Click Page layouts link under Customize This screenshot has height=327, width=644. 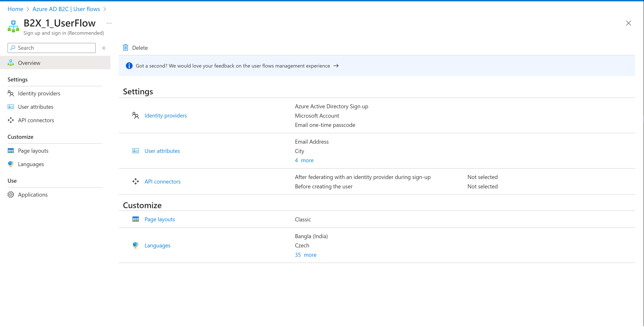pyautogui.click(x=160, y=219)
